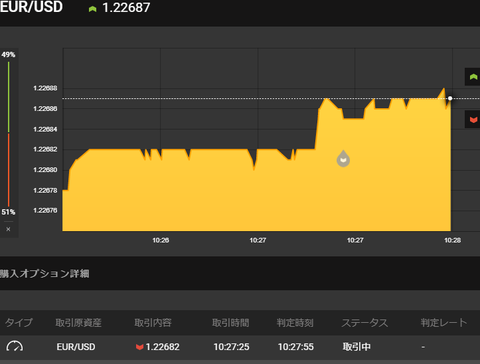Screen dimensions: 480x364
Task: Click the 判定時刻 column header
Action: 295,323
